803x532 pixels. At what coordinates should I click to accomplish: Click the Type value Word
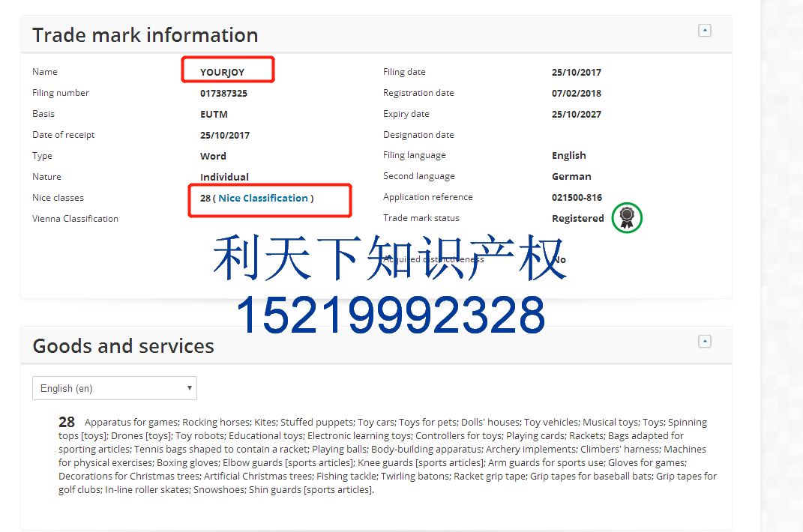(213, 156)
